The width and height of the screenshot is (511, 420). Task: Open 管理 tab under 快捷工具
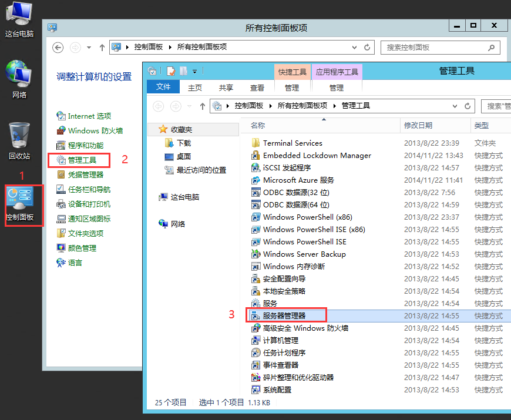pyautogui.click(x=292, y=88)
